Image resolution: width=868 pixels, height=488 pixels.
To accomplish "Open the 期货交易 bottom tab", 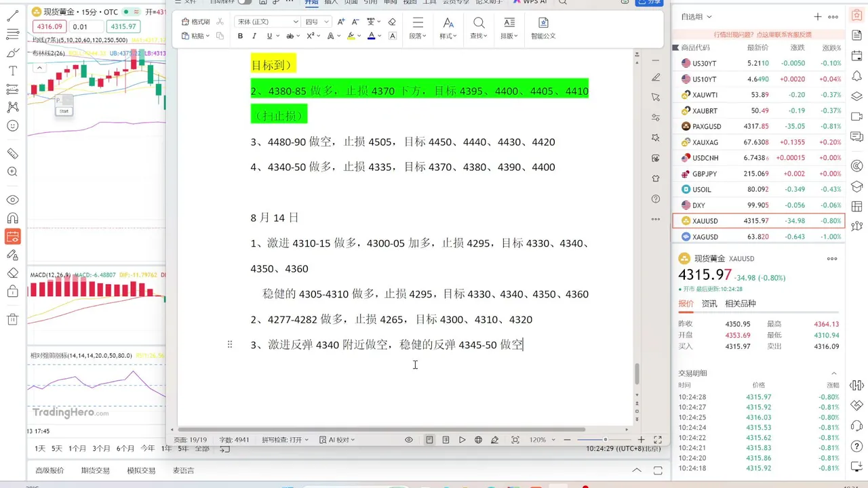I will pos(95,470).
